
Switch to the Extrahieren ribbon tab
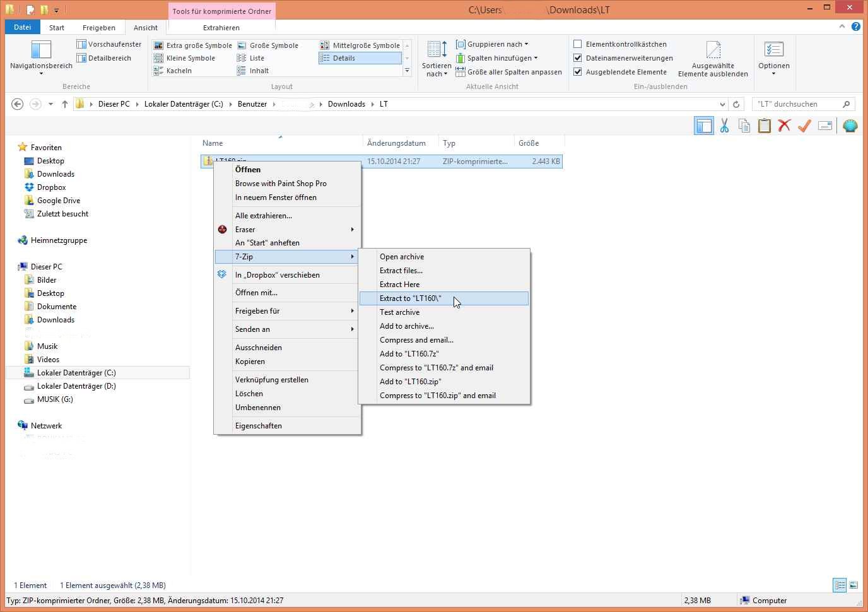pyautogui.click(x=221, y=28)
